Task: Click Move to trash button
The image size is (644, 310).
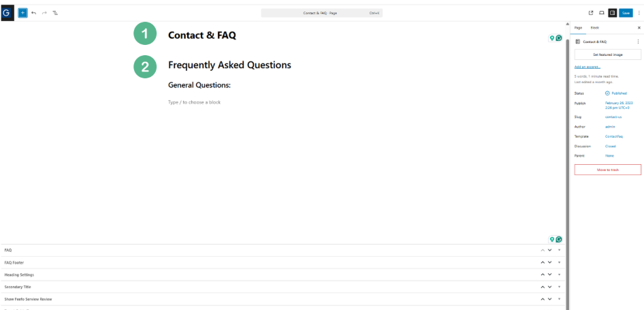Action: click(607, 170)
